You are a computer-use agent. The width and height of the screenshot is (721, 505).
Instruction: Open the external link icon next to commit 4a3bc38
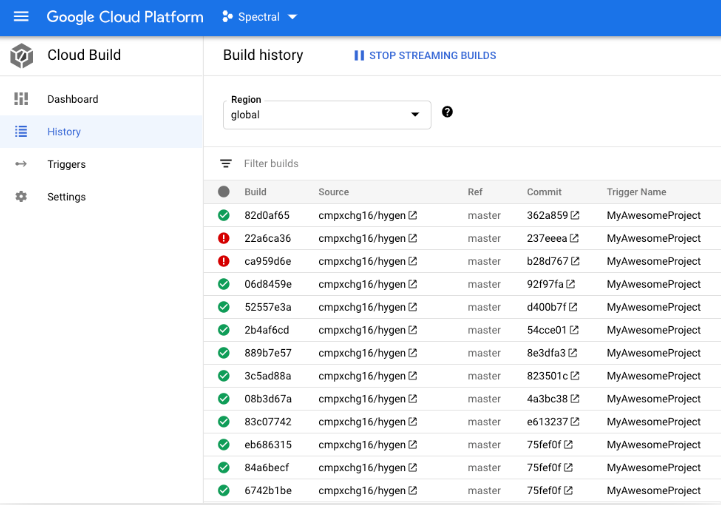coord(575,399)
